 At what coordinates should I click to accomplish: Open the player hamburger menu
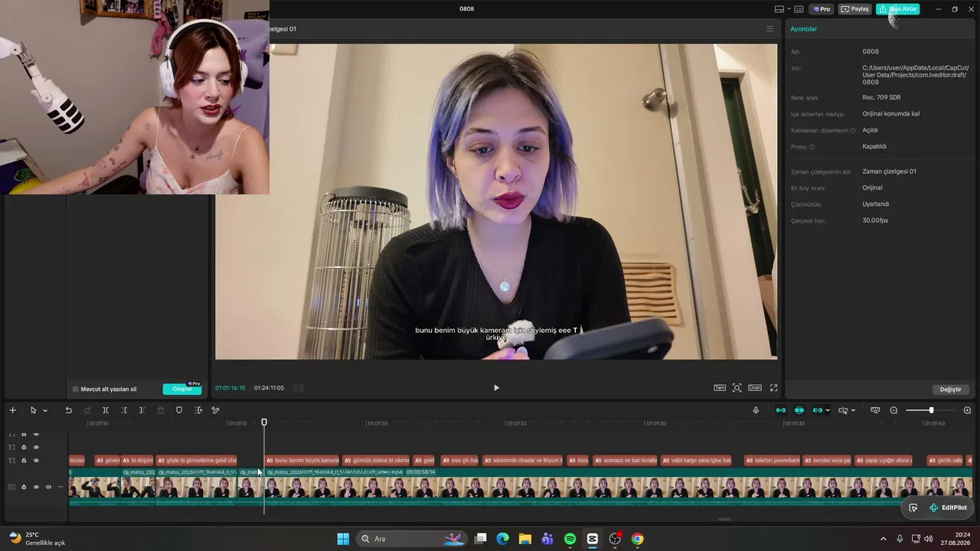[769, 29]
